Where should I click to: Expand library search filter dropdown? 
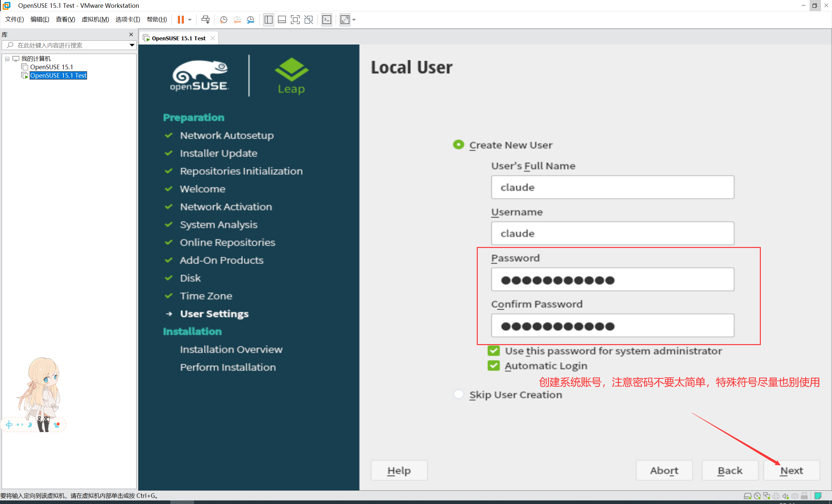pos(132,45)
